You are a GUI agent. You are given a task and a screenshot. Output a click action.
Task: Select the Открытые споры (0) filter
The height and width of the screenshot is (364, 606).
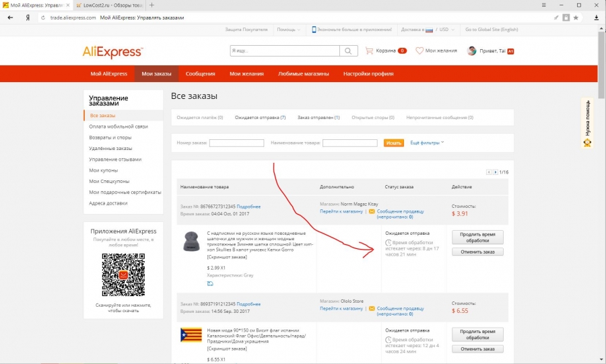tap(373, 118)
